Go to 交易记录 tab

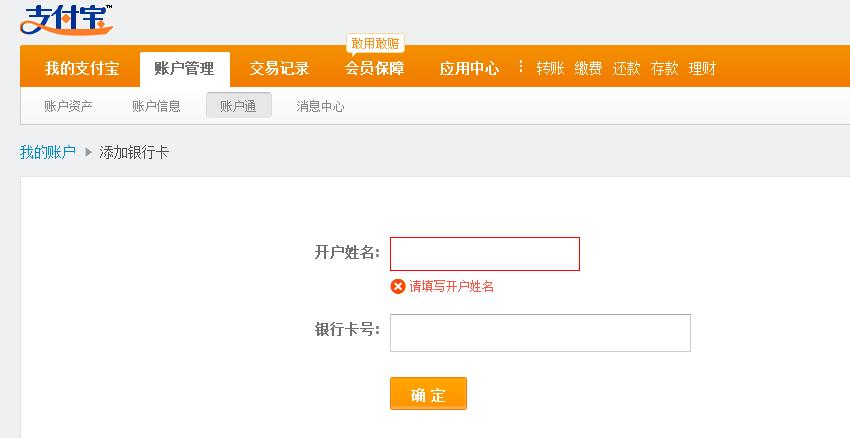279,68
